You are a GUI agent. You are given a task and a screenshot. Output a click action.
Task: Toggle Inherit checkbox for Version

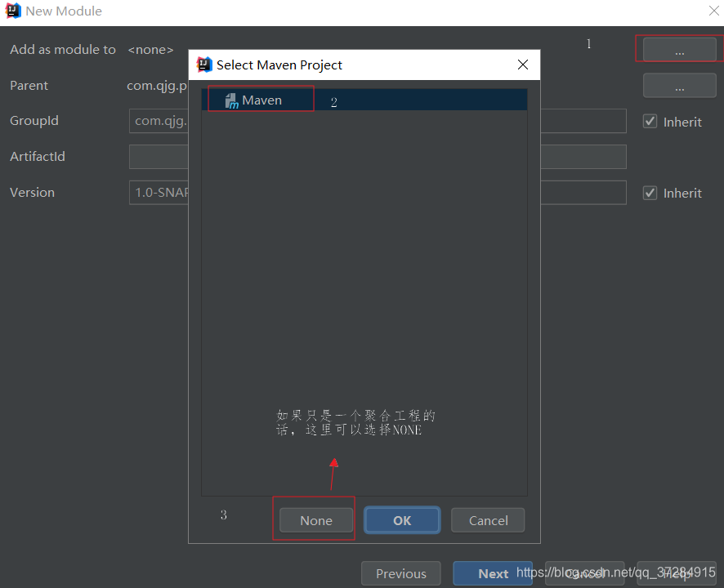coord(650,193)
